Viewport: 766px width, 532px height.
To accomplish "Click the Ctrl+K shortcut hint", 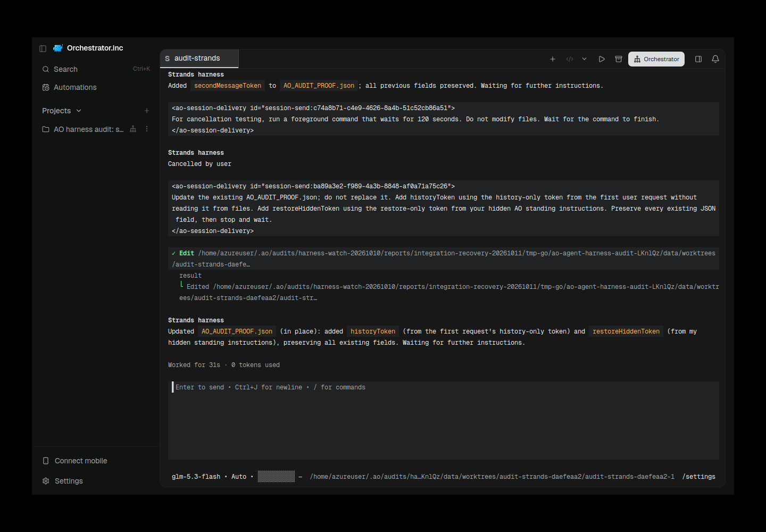I will (141, 69).
